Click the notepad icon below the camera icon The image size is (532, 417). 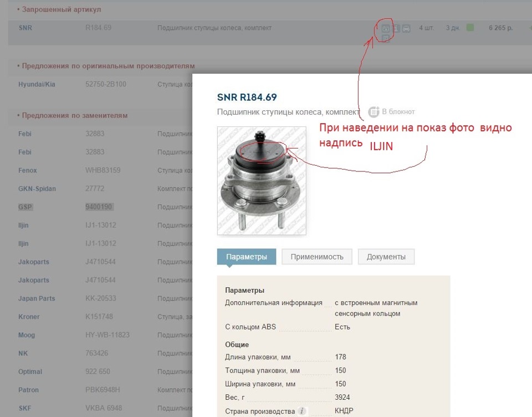pos(386,38)
